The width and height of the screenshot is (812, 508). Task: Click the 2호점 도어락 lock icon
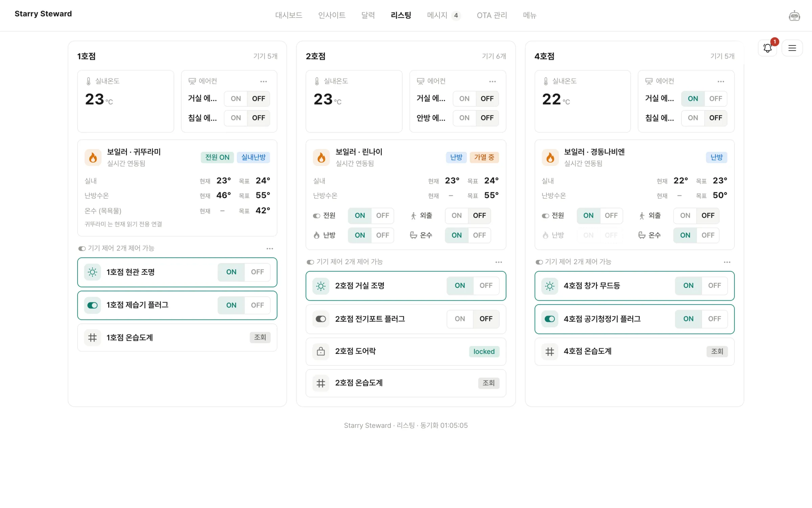(321, 352)
